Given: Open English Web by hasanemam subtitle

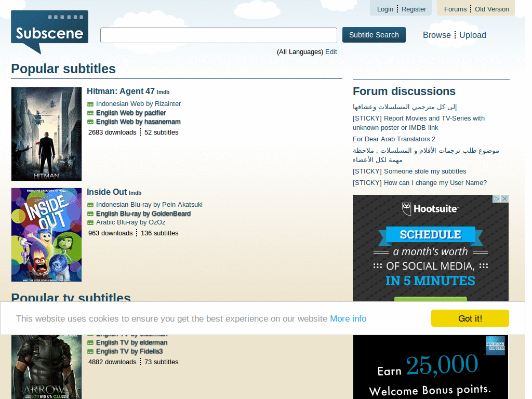Looking at the screenshot, I should tap(138, 122).
